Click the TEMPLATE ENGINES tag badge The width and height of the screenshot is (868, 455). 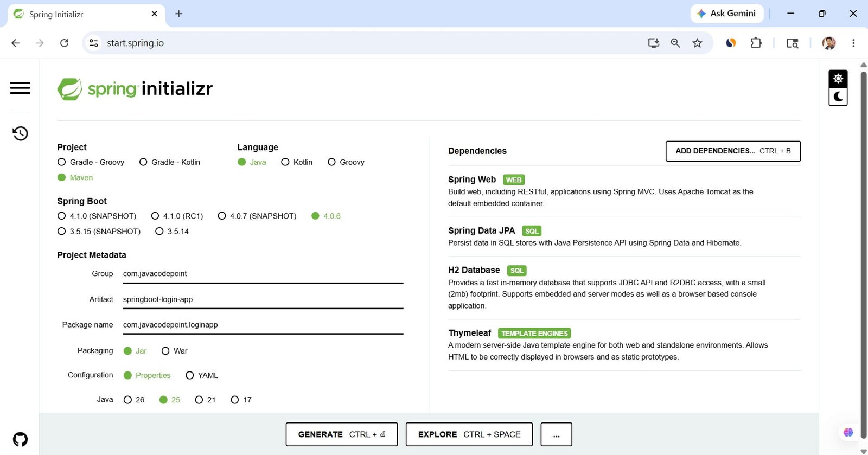[x=534, y=334]
